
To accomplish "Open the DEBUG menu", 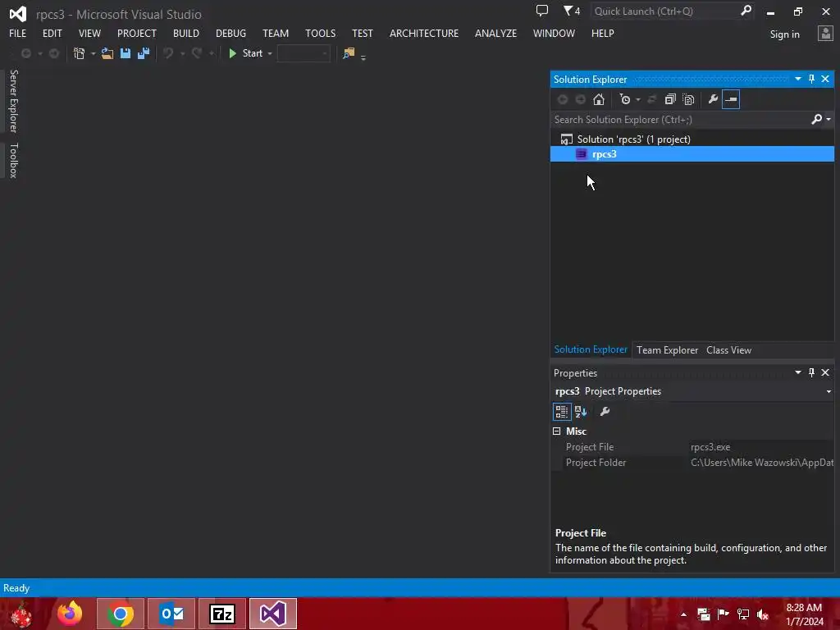I will pos(231,33).
